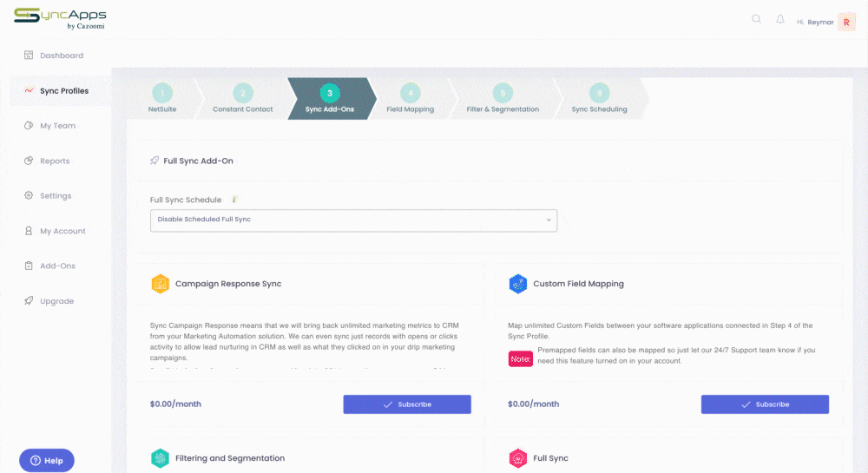868x473 pixels.
Task: Click the Custom Field Mapping hexagon icon
Action: (517, 284)
